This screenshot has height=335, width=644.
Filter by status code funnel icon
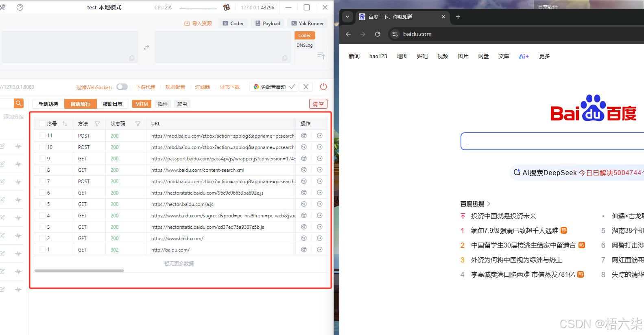pos(138,124)
